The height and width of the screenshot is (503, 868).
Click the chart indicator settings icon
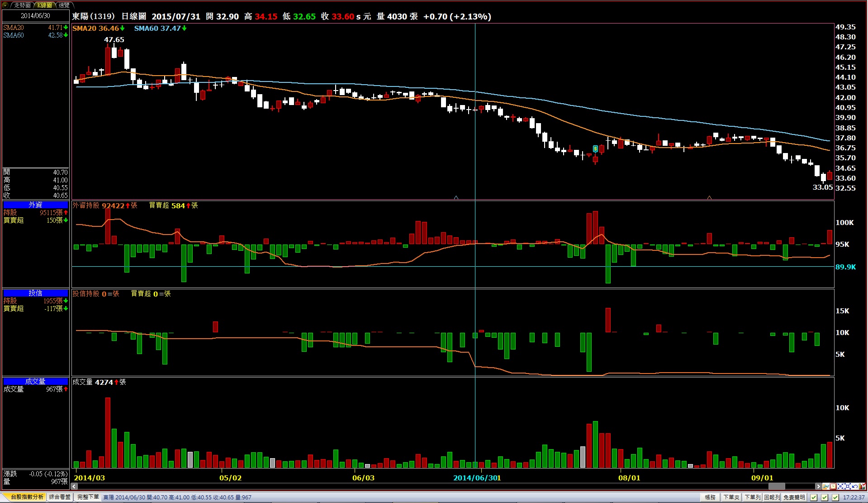tap(826, 486)
